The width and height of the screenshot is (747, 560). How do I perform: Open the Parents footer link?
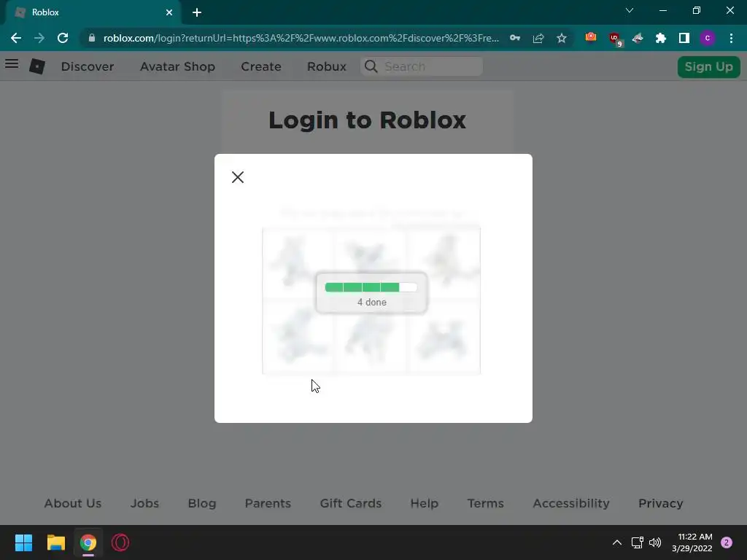(x=268, y=503)
